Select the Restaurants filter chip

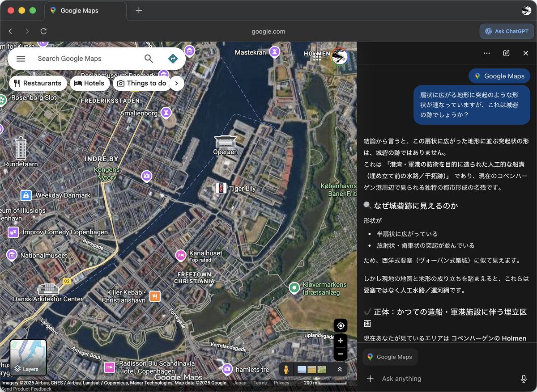coord(38,83)
